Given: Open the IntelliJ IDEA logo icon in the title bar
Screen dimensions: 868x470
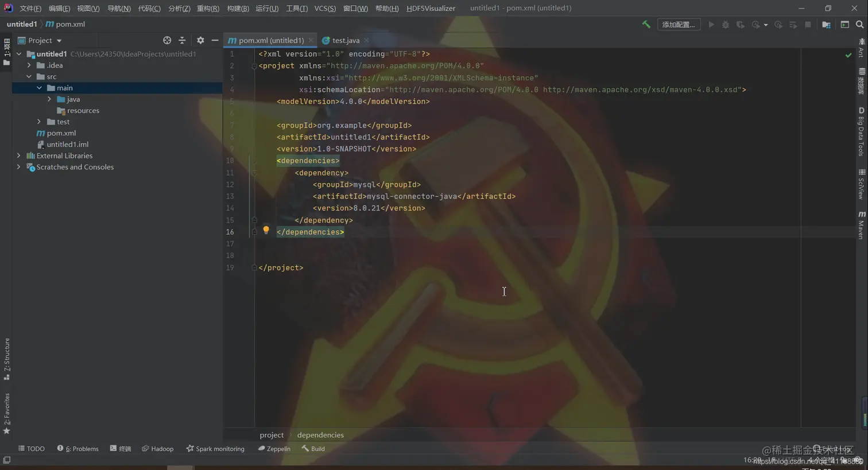Looking at the screenshot, I should pyautogui.click(x=8, y=7).
